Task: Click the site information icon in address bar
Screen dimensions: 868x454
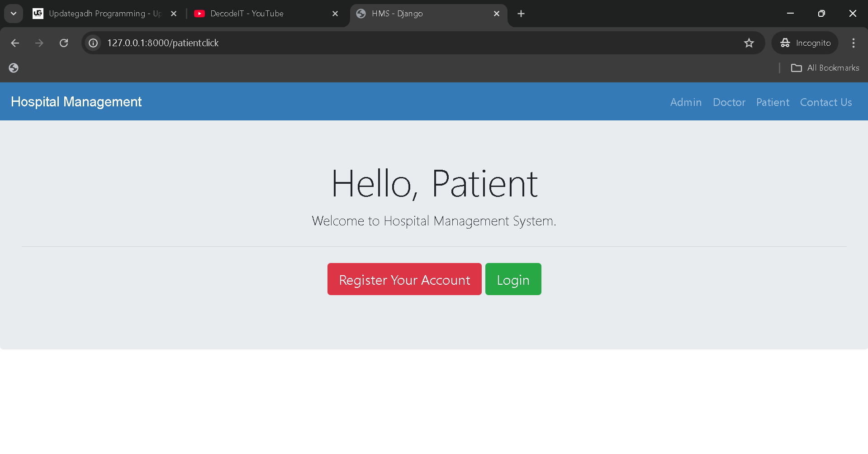Action: (93, 43)
